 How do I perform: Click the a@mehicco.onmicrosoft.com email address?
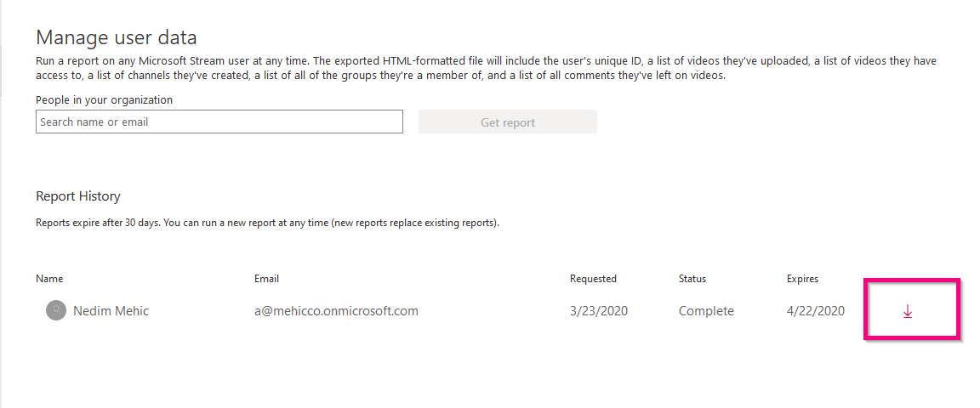point(336,311)
